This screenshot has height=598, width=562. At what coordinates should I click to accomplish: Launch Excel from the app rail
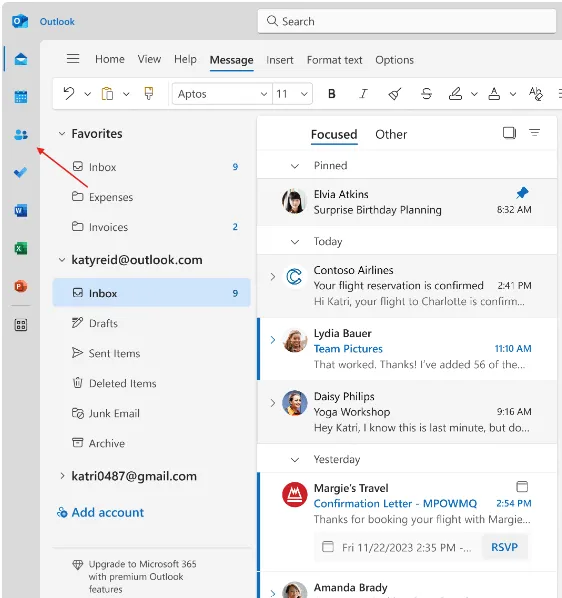click(x=21, y=248)
